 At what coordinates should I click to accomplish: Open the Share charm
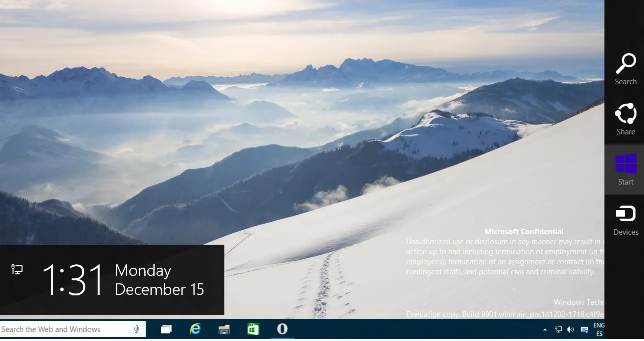(625, 119)
